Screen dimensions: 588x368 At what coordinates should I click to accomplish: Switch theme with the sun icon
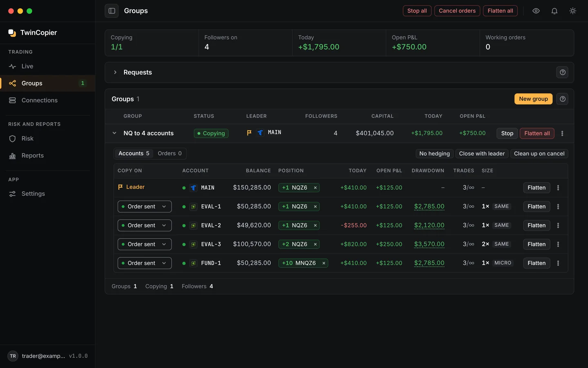[572, 11]
